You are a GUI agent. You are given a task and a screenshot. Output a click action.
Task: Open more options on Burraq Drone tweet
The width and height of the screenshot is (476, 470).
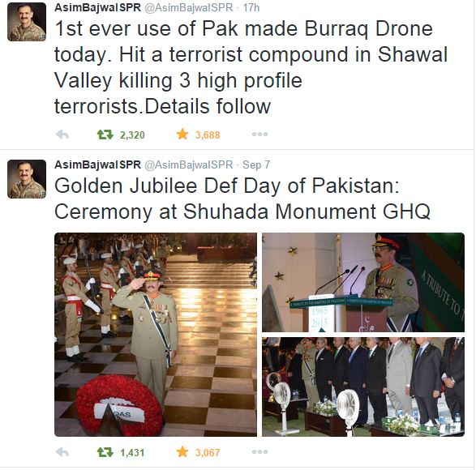259,135
